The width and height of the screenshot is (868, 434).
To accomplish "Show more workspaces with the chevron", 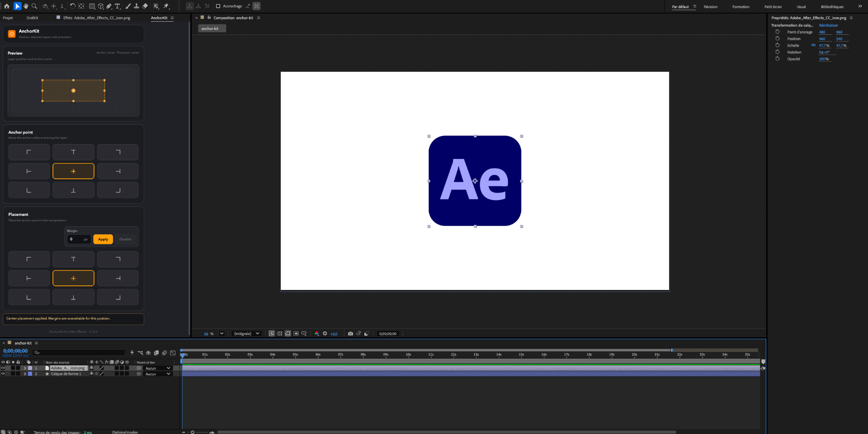I will [860, 6].
